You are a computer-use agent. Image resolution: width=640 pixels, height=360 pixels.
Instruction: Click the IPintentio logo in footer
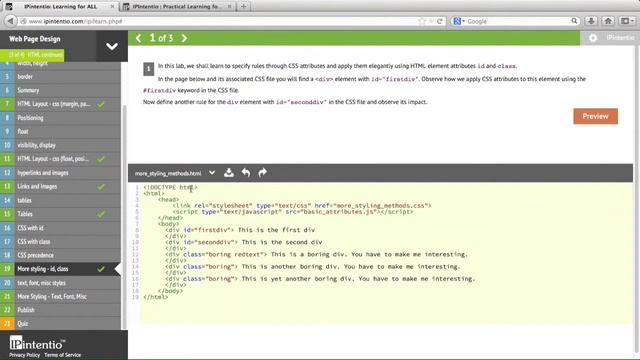pos(37,343)
